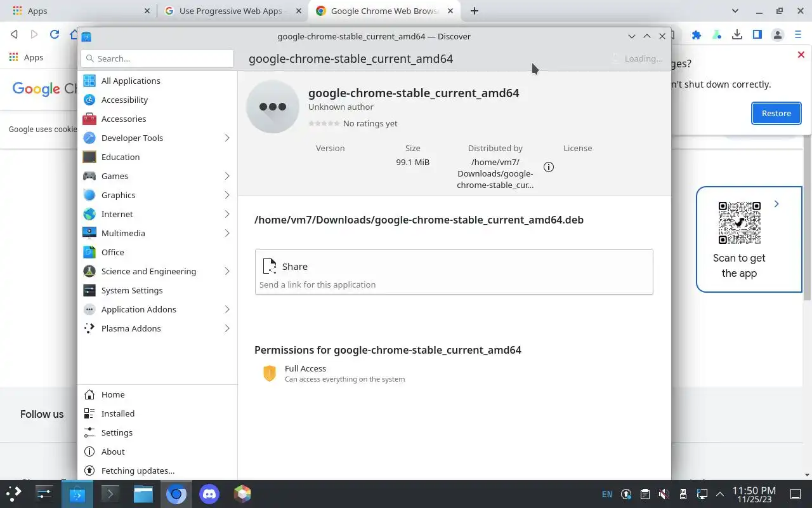Expand the Plasma Addons arrow

click(226, 328)
